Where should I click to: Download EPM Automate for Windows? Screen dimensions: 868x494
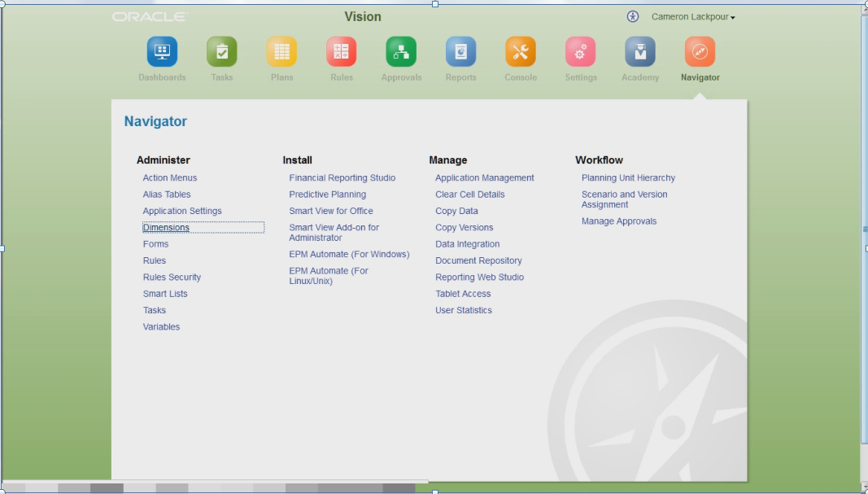(349, 254)
